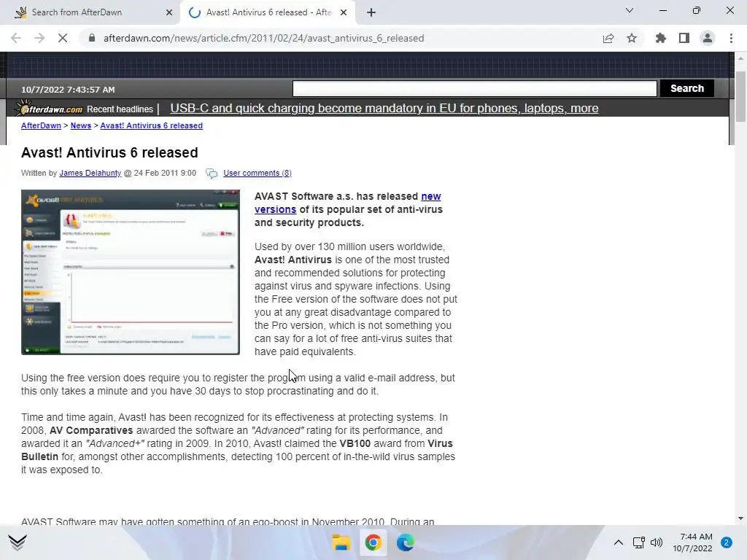Viewport: 747px width, 560px height.
Task: Click the comments speech bubble icon
Action: [x=212, y=174]
